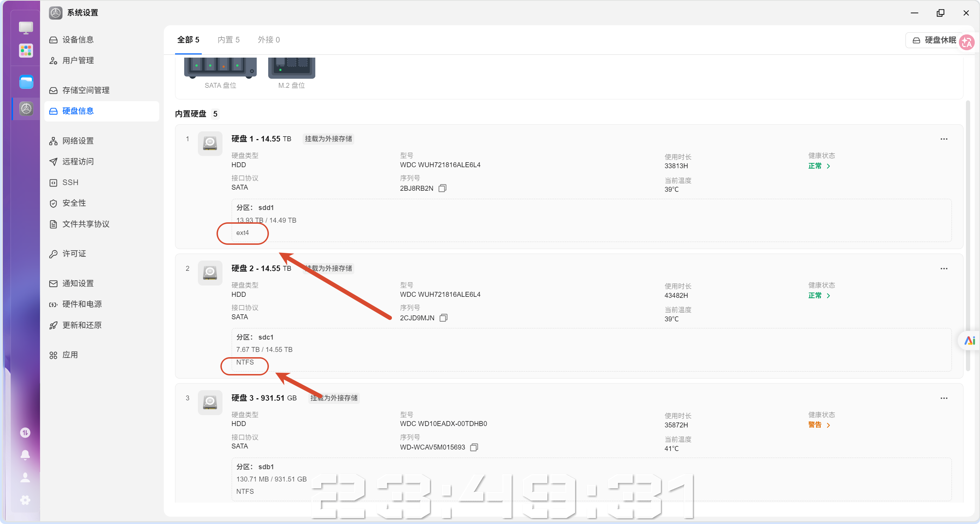This screenshot has width=980, height=524.
Task: Open the notification bell in dock
Action: (x=25, y=454)
